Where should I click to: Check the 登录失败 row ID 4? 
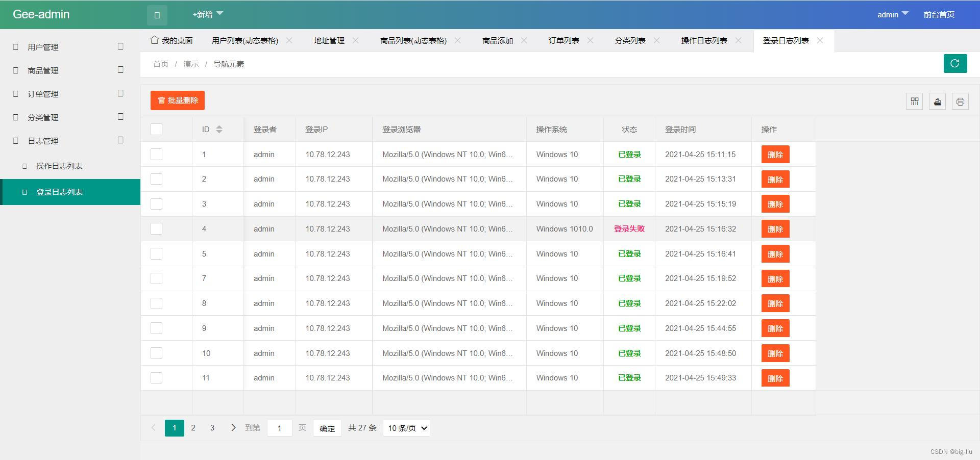[x=157, y=229]
